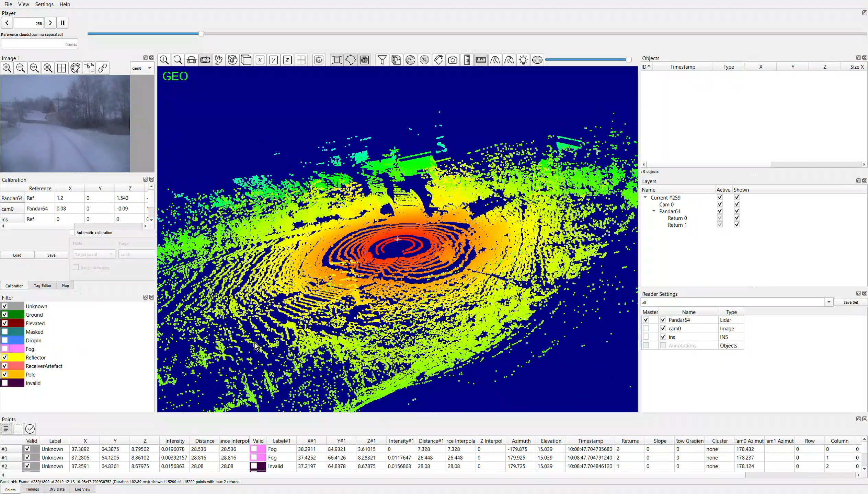Enable the Invalid filter
This screenshot has height=494, width=868.
5,383
